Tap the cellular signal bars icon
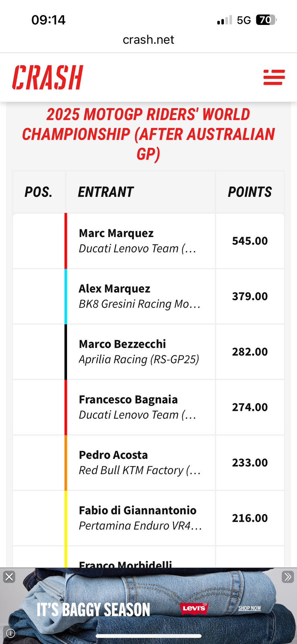 click(224, 20)
